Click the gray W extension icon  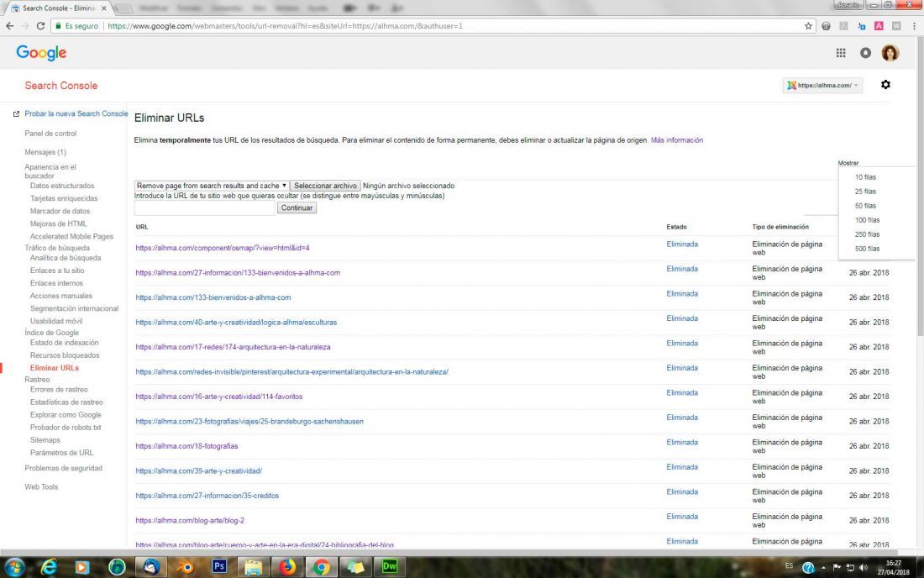point(896,26)
